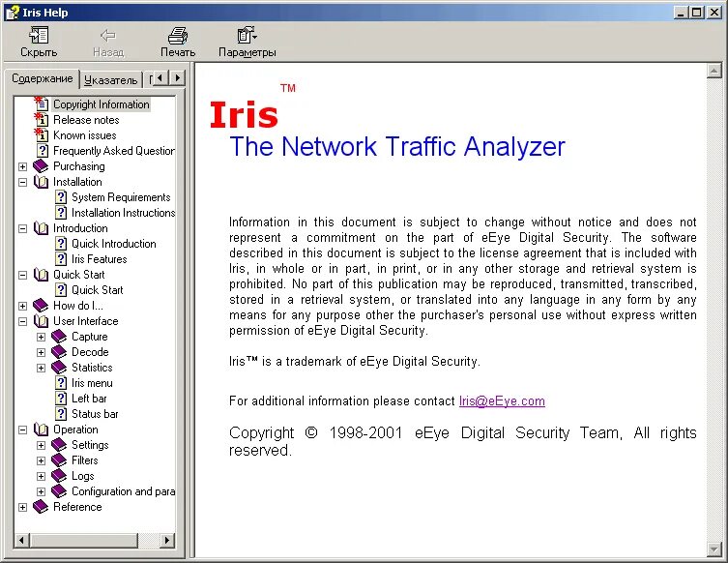Open the Quick Start topic page
The image size is (728, 563).
pyautogui.click(x=98, y=290)
